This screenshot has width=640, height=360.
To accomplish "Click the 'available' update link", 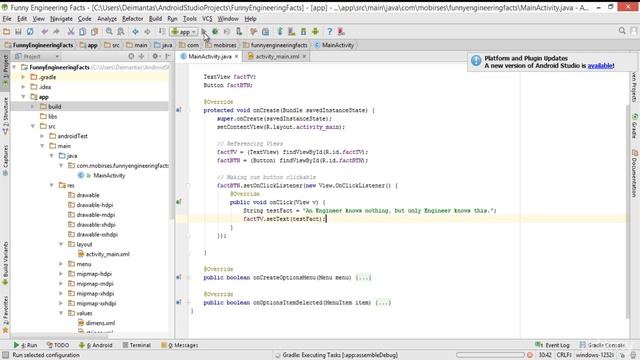I will click(x=600, y=66).
